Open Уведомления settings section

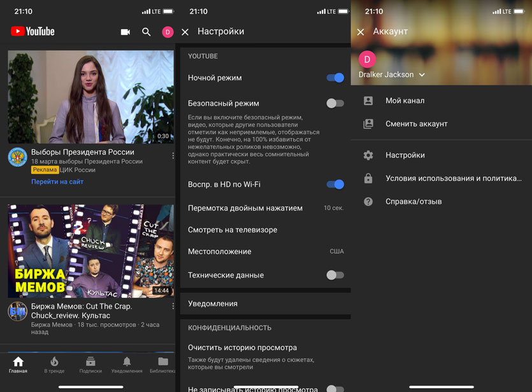(266, 304)
